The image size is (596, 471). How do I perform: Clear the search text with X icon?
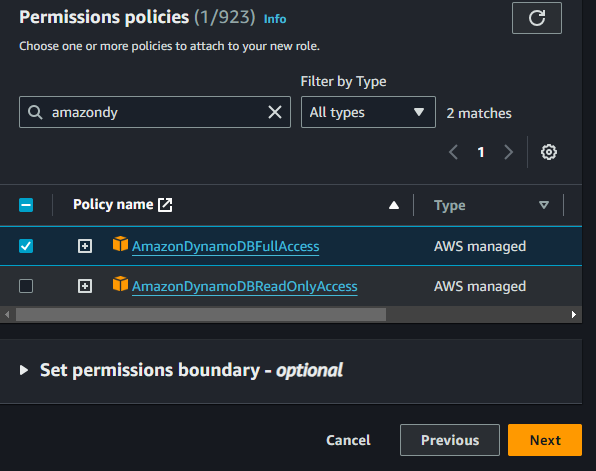[275, 112]
